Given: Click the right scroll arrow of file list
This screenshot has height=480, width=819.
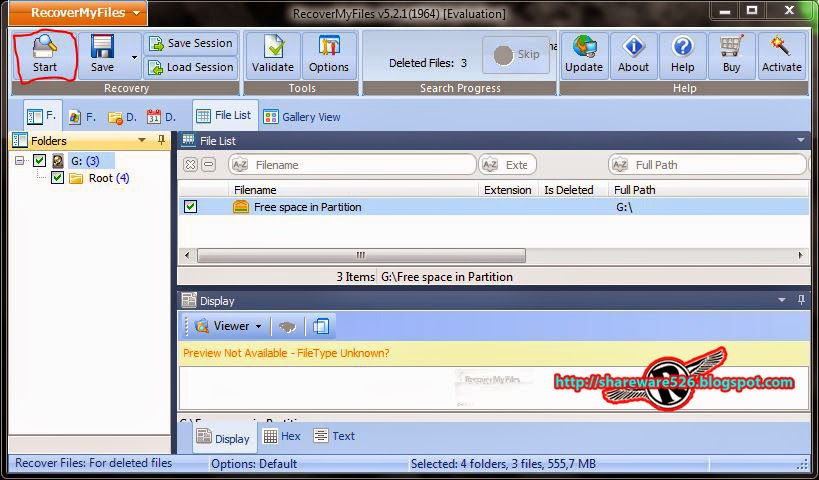Looking at the screenshot, I should (x=800, y=255).
